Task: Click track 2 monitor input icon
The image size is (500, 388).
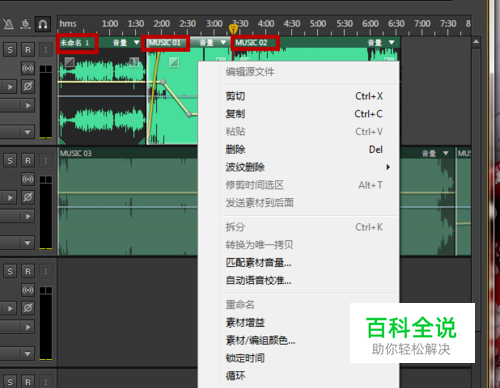Action: 28,179
